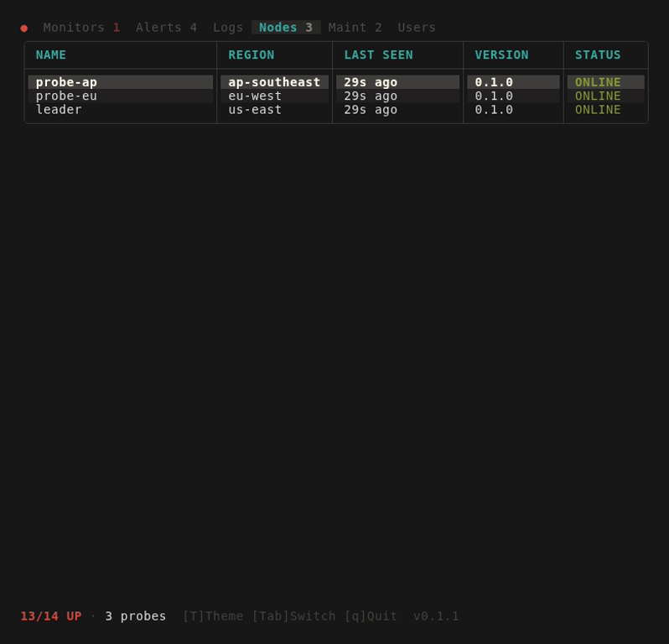Click leader's ONLINE status
The height and width of the screenshot is (644, 669).
tap(598, 109)
